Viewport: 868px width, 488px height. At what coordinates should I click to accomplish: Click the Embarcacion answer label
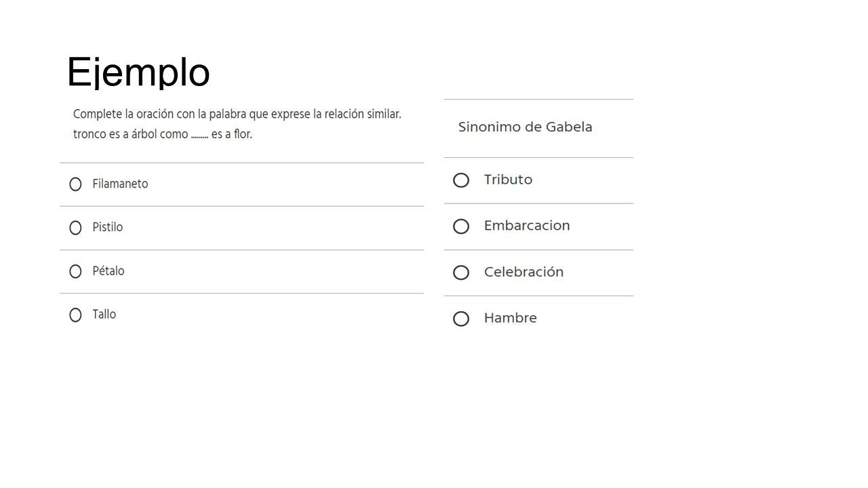tap(527, 226)
